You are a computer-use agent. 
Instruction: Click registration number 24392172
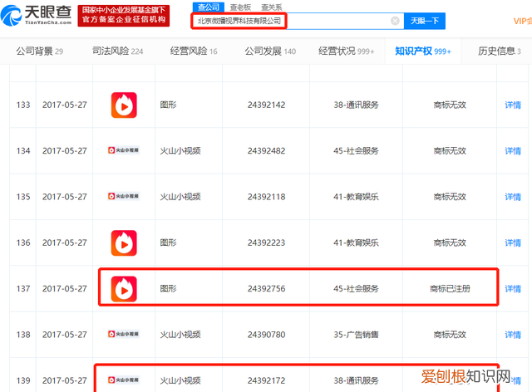(x=266, y=381)
